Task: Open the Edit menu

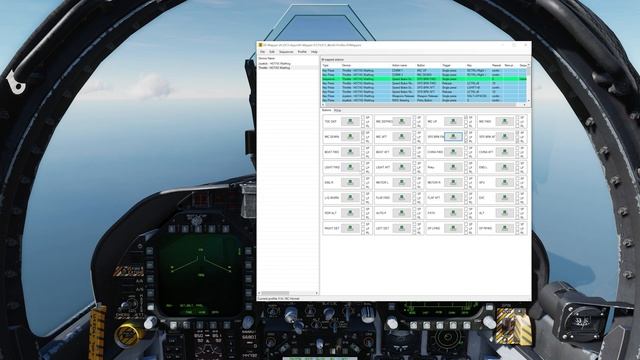Action: (x=272, y=52)
